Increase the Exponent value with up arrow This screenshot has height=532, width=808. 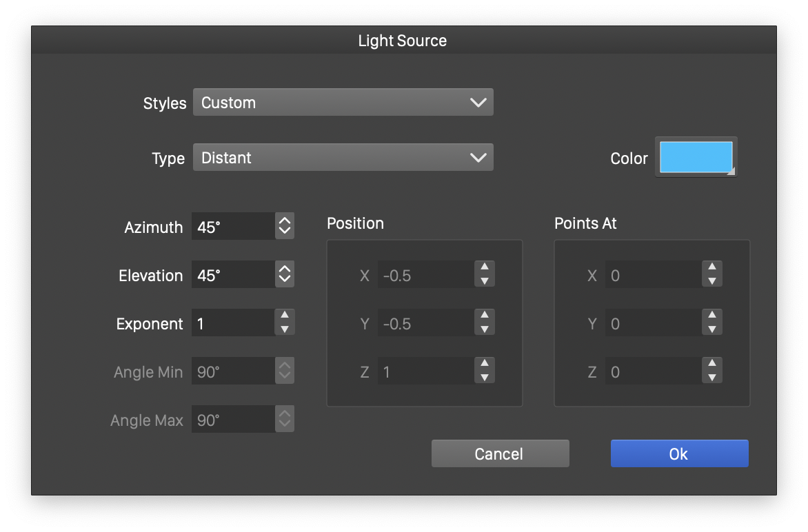click(285, 316)
